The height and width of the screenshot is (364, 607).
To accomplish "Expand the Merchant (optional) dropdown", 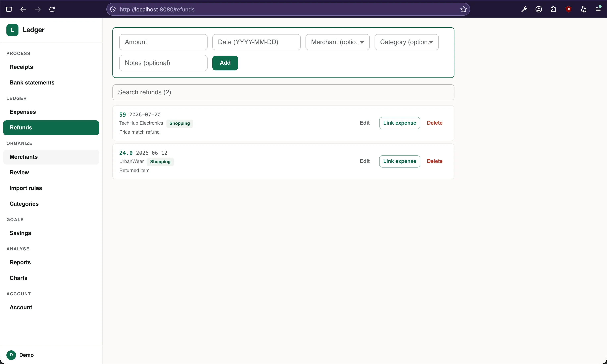I will pos(337,42).
